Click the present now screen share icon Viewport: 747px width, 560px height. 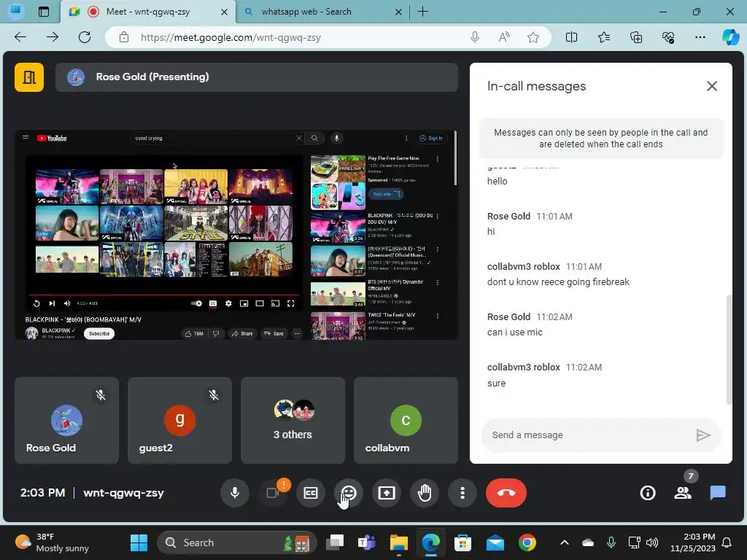pos(387,493)
